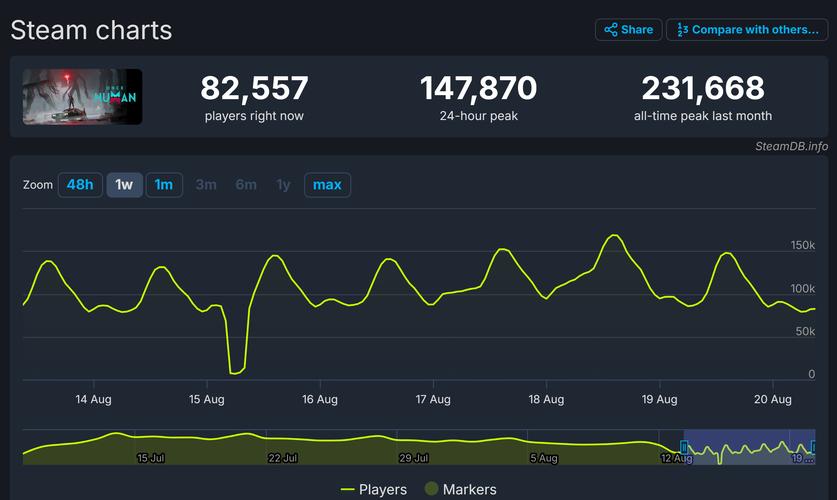
Task: Grab the right navigator range handle
Action: click(x=813, y=447)
